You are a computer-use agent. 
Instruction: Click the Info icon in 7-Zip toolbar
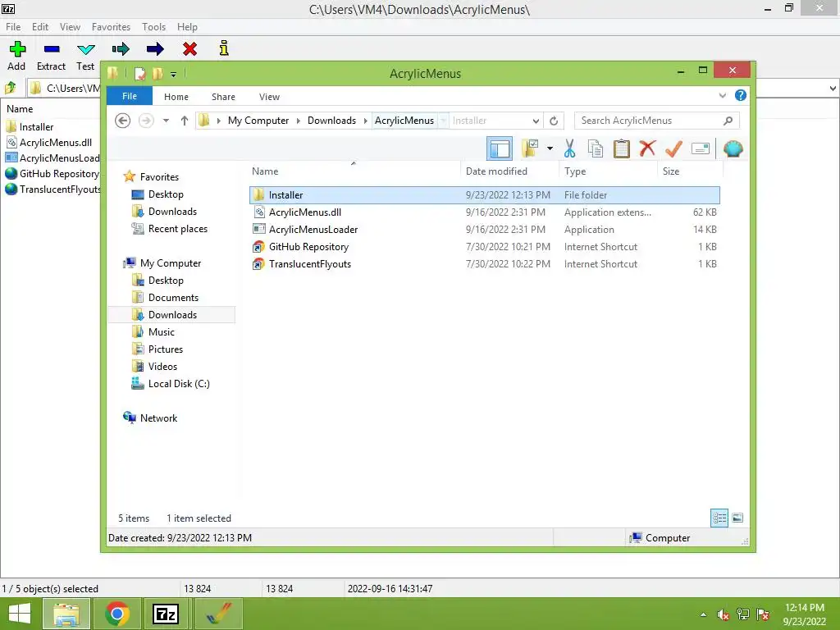pyautogui.click(x=224, y=48)
